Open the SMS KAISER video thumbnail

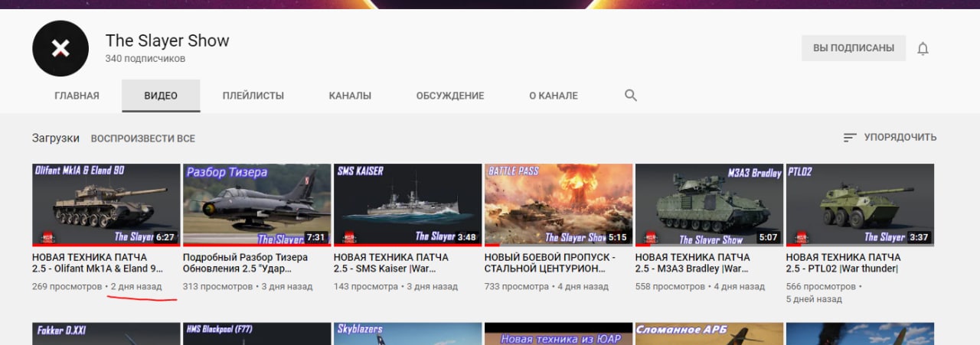coord(408,205)
